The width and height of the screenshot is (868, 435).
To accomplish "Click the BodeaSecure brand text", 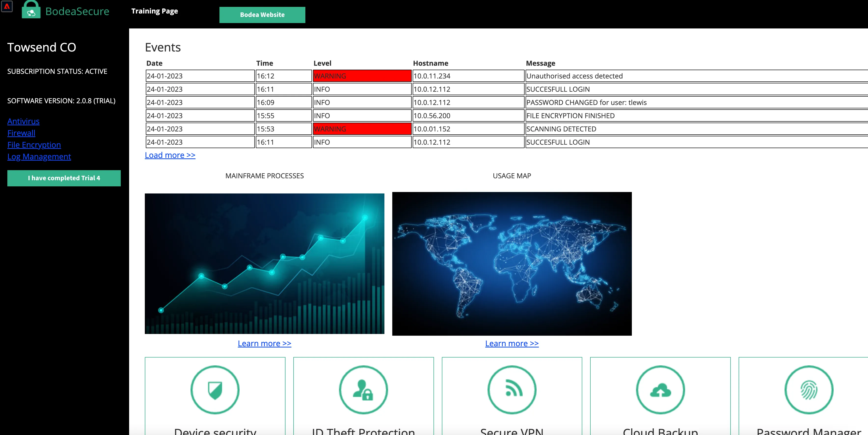I will [77, 12].
